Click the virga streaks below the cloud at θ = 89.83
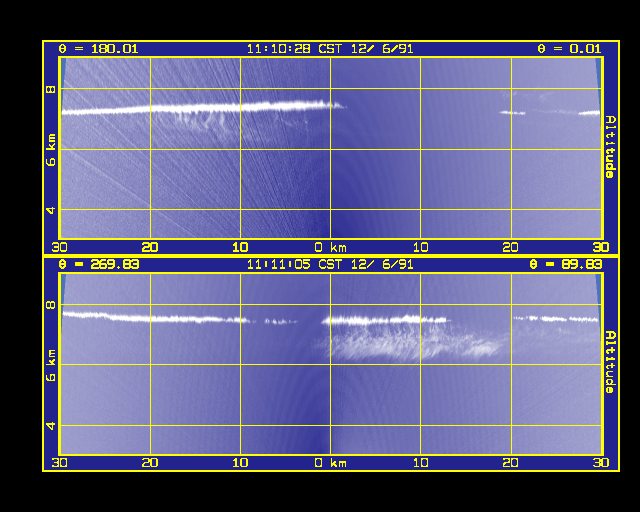 pyautogui.click(x=412, y=343)
